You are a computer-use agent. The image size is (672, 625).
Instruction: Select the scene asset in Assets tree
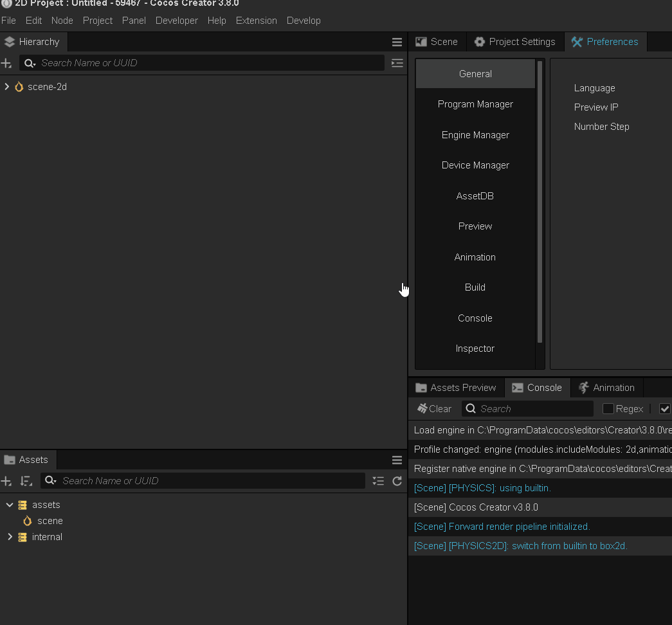50,521
